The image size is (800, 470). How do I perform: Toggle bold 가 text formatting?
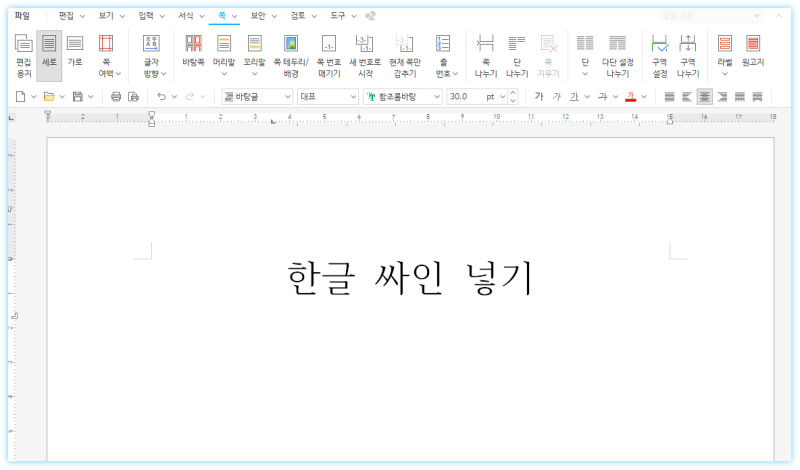[539, 96]
